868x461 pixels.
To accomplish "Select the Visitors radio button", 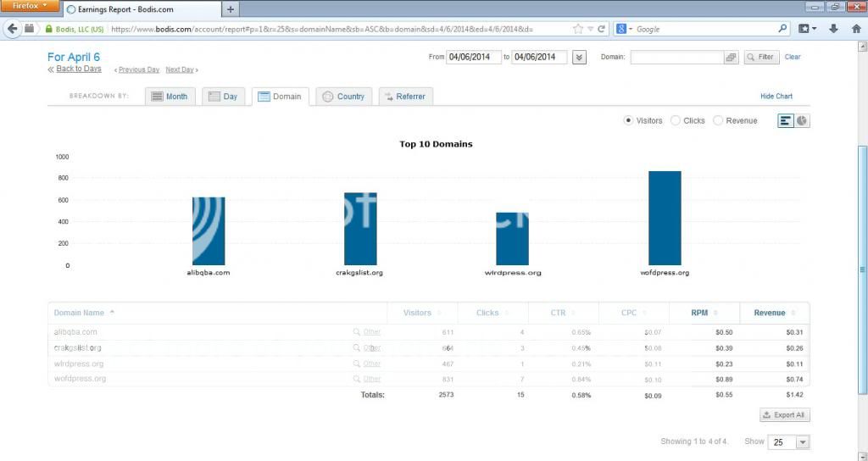I will 628,120.
